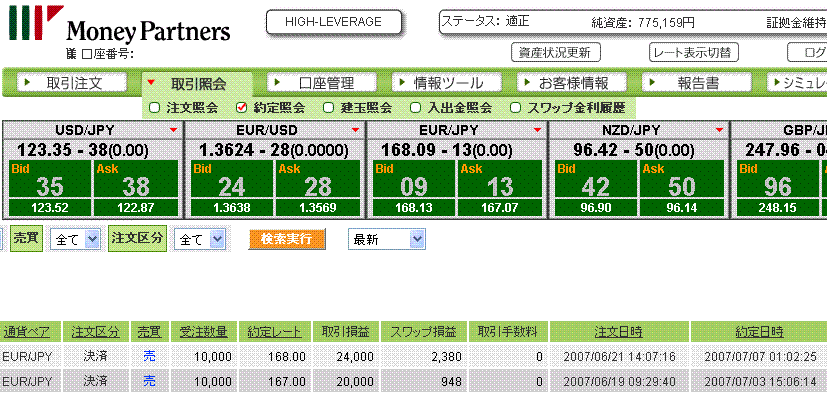Sort by 約定日時 column header
This screenshot has width=827, height=397.
click(x=759, y=332)
